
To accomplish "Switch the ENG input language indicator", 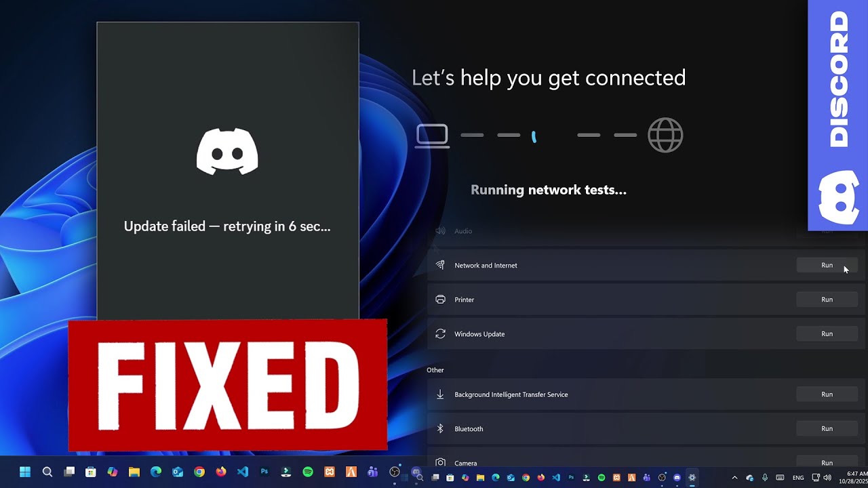I will [x=798, y=478].
